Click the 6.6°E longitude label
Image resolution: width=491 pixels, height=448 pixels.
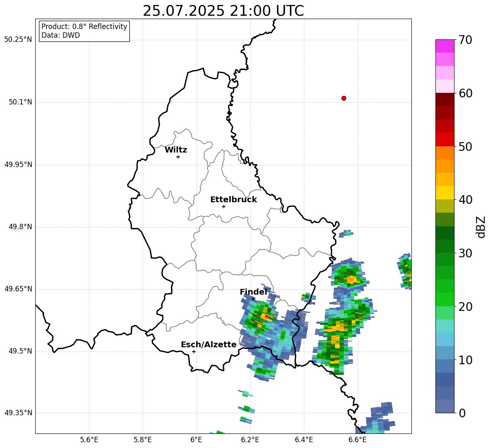[x=357, y=440]
